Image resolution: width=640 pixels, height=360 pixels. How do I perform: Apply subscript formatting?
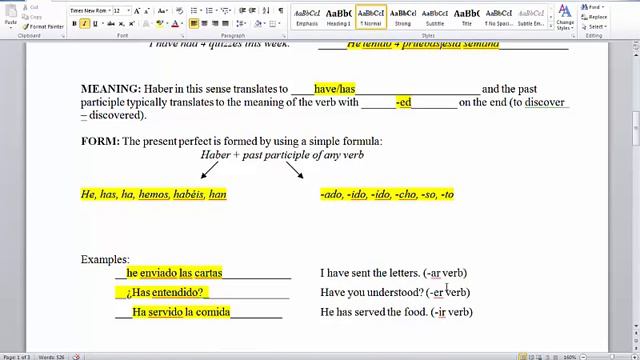[121, 24]
